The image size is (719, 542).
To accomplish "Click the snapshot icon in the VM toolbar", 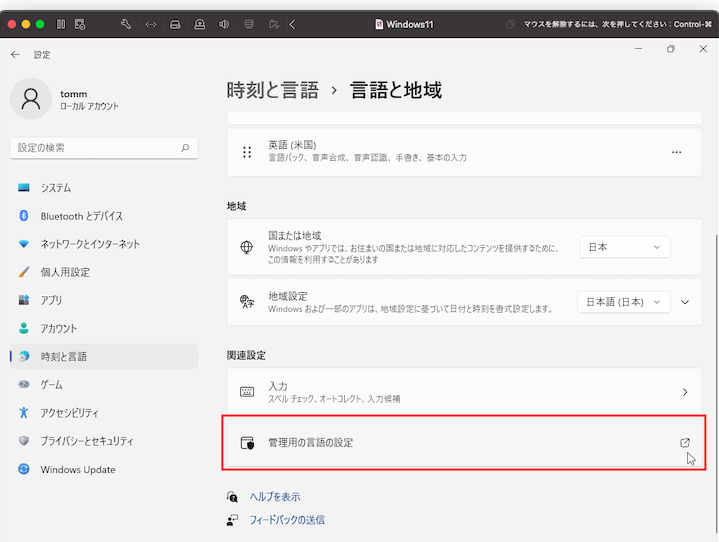I will coord(80,24).
